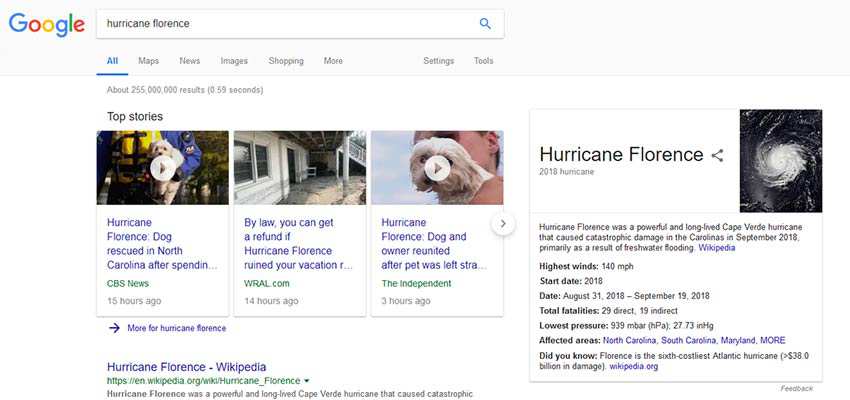Expand the Wikipedia result URL dropdown arrow
The height and width of the screenshot is (400, 850).
pos(307,381)
